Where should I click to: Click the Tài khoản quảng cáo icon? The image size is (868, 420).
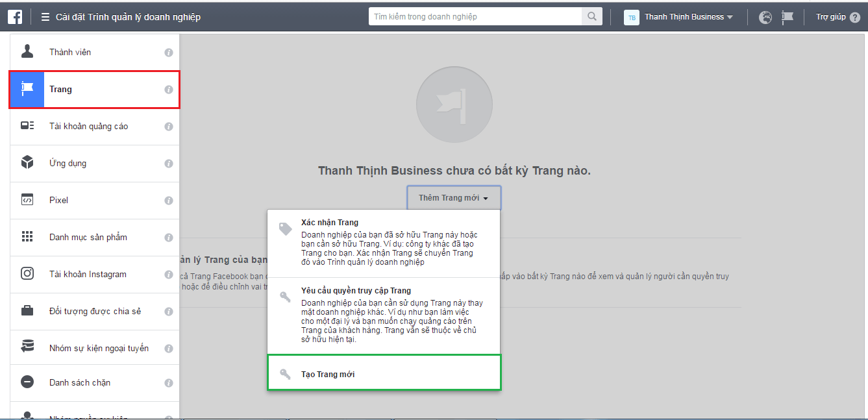(27, 126)
